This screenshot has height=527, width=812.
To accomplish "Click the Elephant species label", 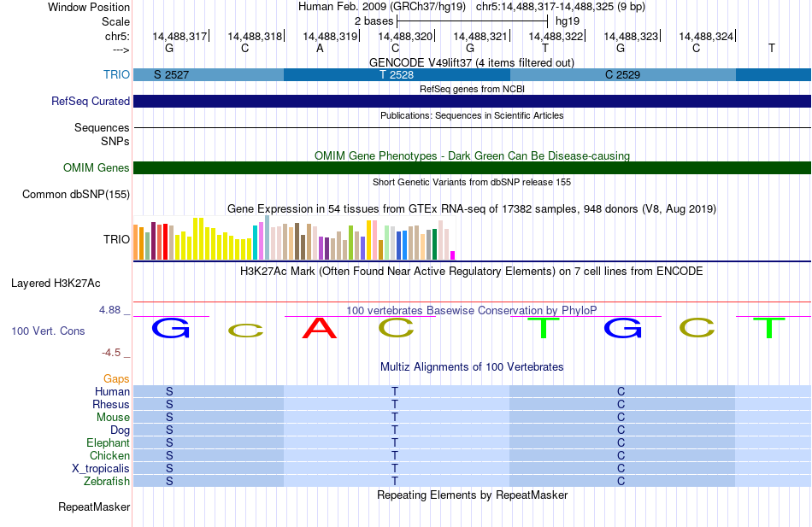I will click(x=108, y=442).
